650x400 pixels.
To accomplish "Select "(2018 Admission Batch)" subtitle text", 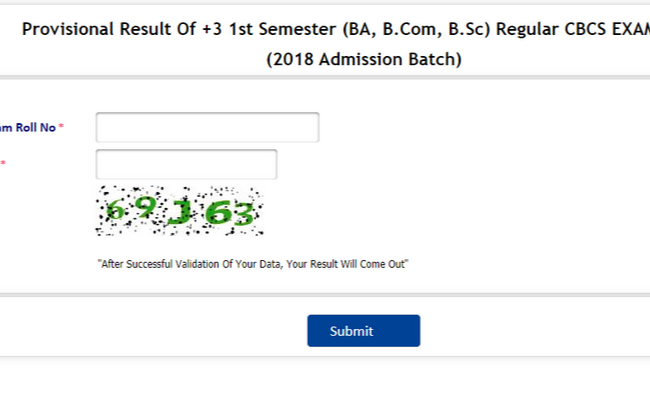I will [x=364, y=60].
